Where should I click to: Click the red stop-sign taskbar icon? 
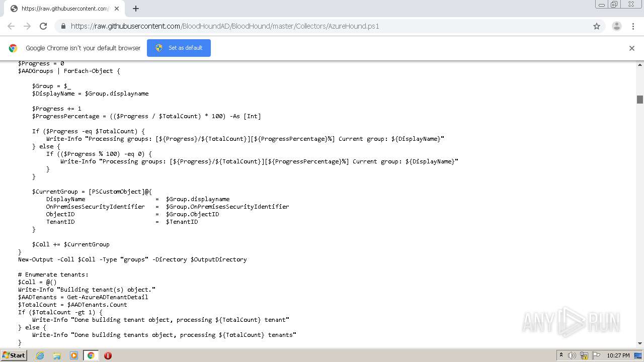108,355
